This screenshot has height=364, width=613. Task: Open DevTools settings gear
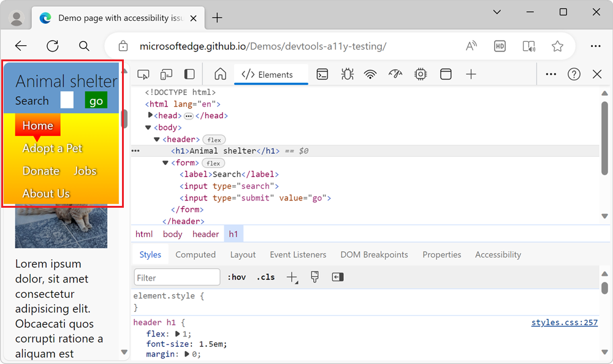point(420,74)
